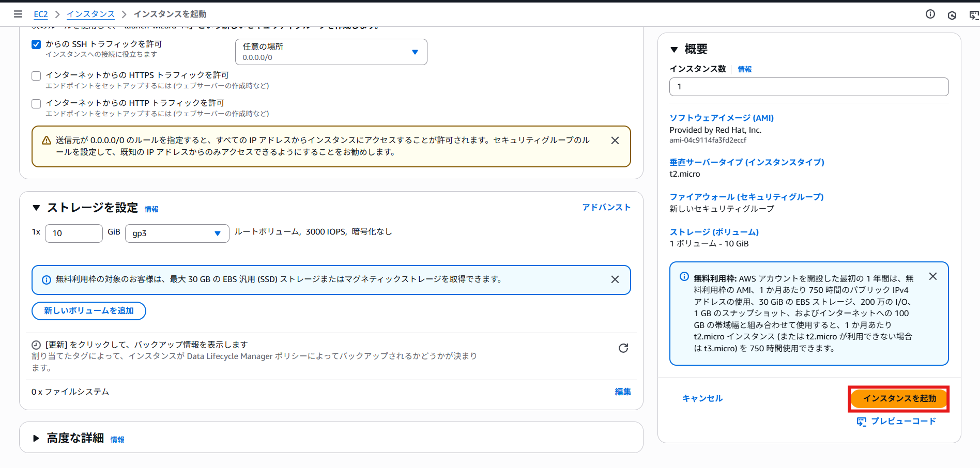Open the プレビューコード link
980x468 pixels.
pos(904,422)
